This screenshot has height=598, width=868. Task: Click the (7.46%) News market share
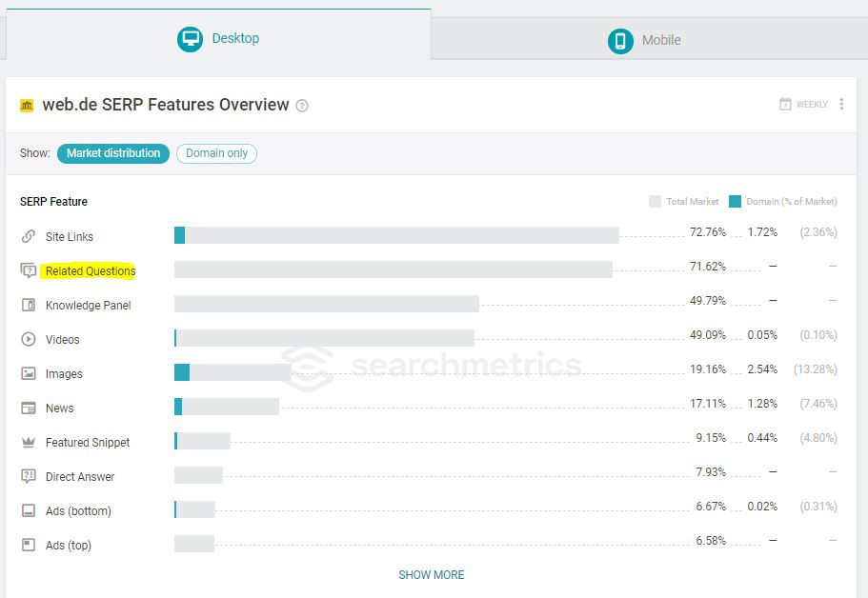(818, 404)
